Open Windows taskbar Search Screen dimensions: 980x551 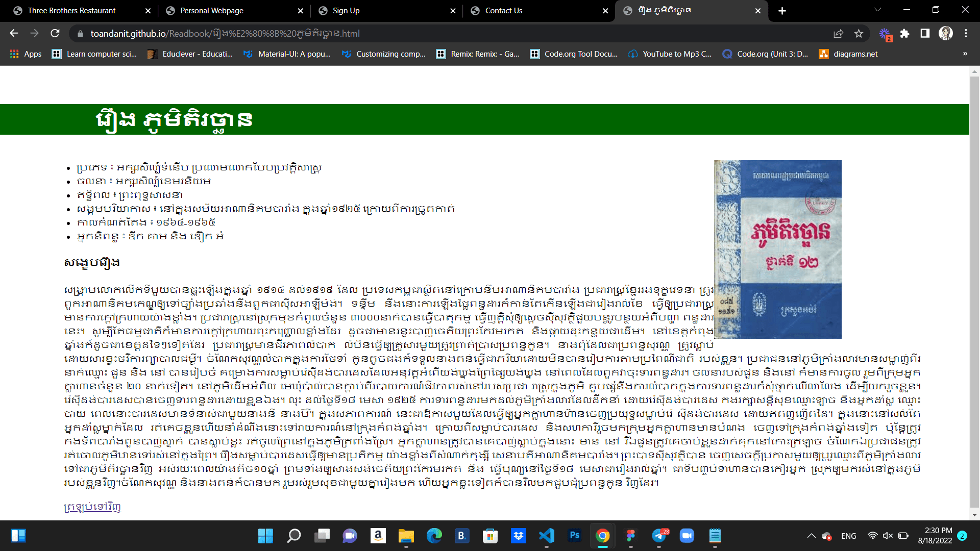coord(294,536)
